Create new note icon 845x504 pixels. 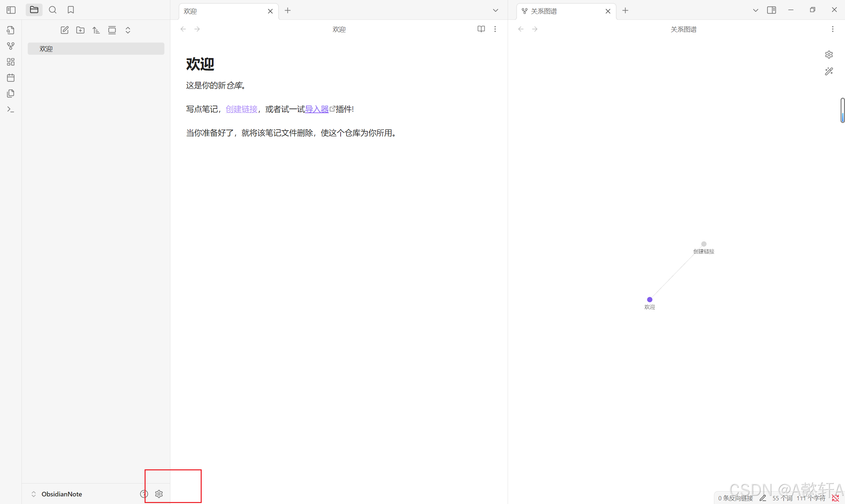tap(65, 30)
